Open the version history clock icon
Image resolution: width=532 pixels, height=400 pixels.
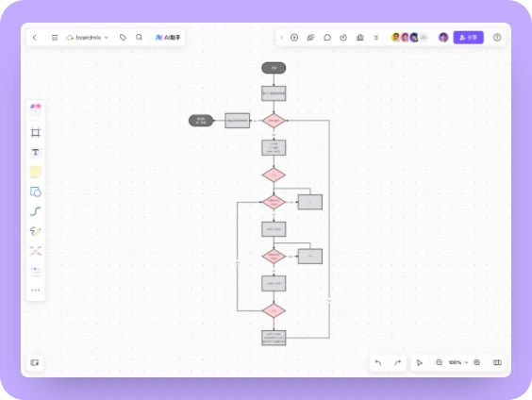click(x=343, y=38)
